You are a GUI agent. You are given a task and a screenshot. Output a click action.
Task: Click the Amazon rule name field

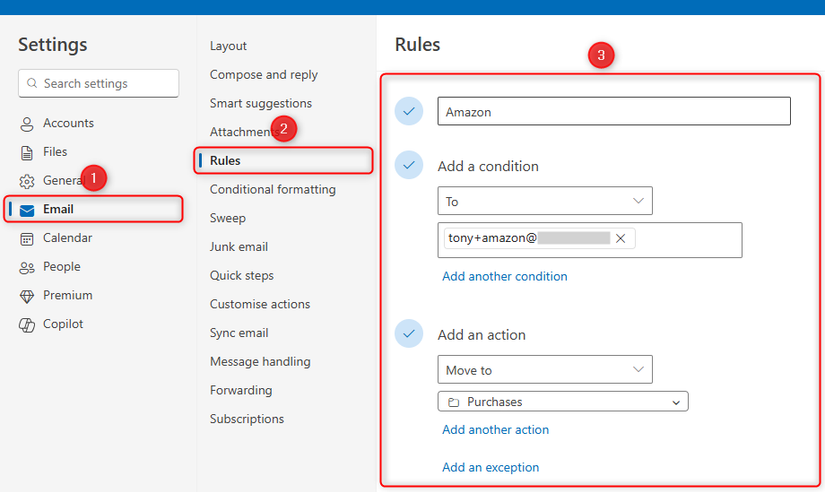click(614, 112)
